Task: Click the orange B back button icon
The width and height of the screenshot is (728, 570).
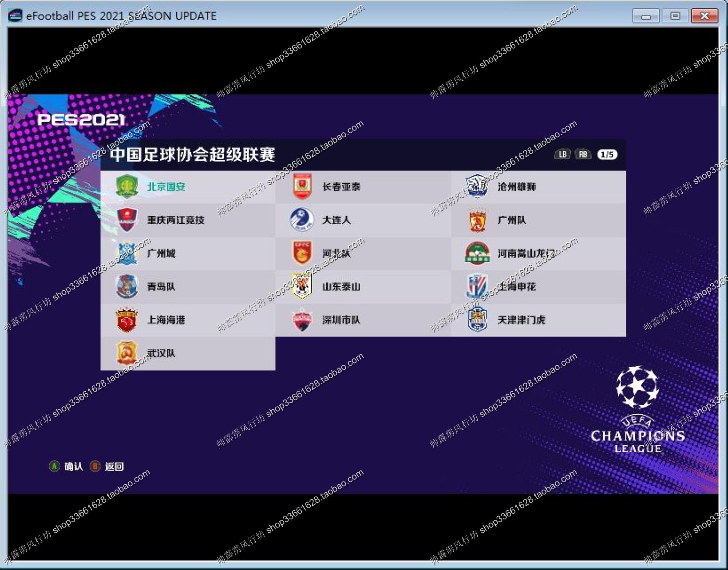Action: (x=95, y=466)
